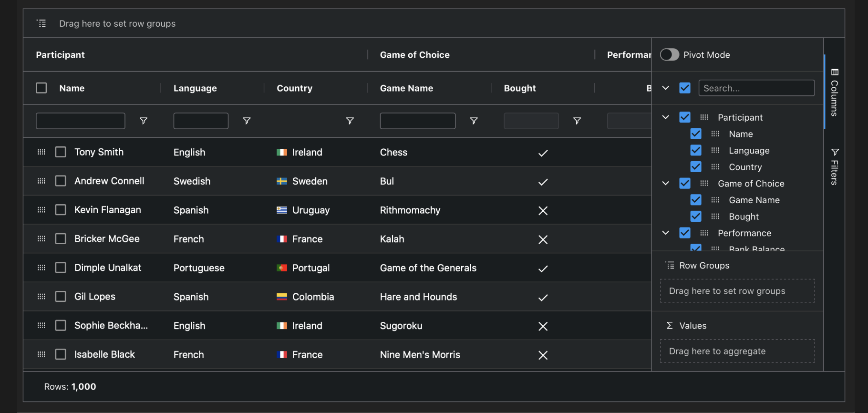
Task: Uncheck the Name column in the columns panel
Action: [x=695, y=134]
